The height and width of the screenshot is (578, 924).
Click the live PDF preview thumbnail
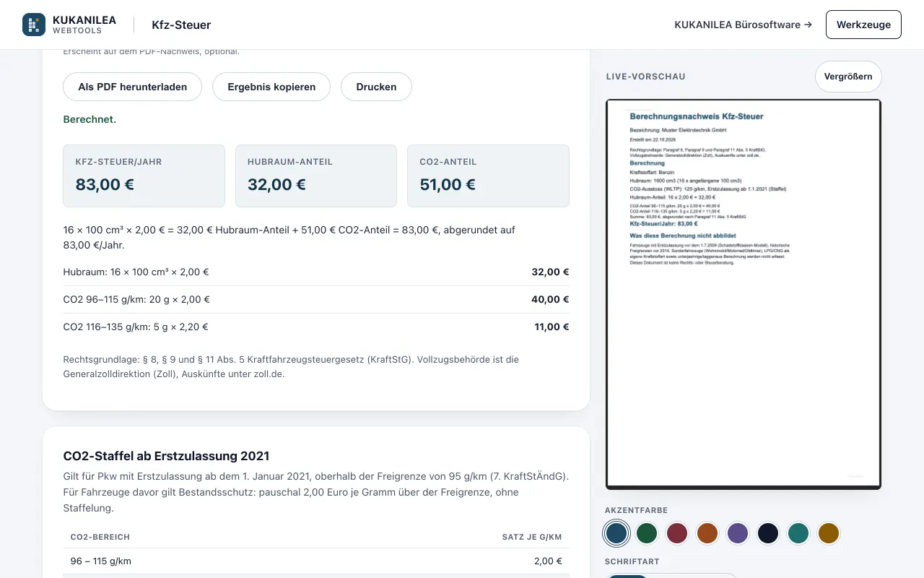[x=744, y=294]
